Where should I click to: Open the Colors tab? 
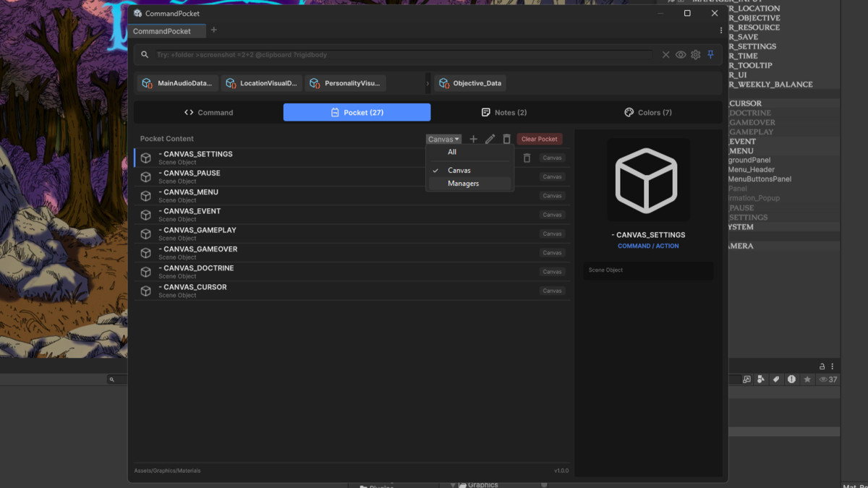coord(647,112)
